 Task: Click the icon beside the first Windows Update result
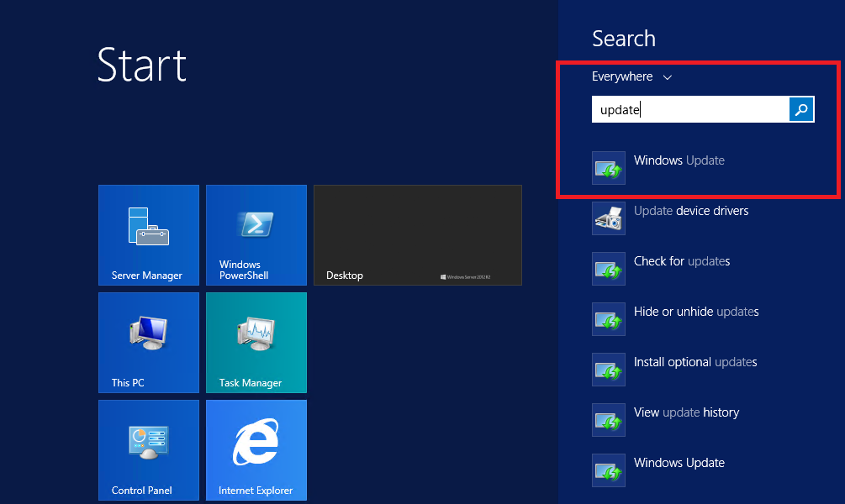click(x=609, y=168)
